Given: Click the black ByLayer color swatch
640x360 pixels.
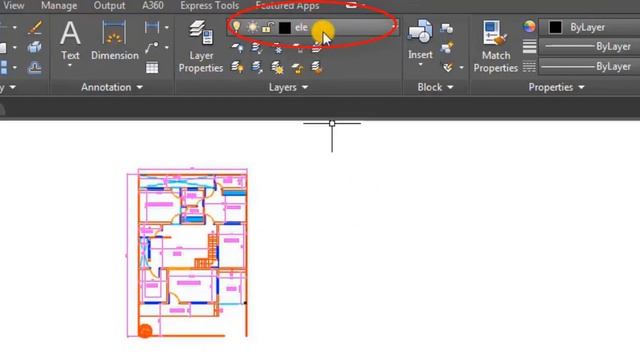Looking at the screenshot, I should pyautogui.click(x=555, y=27).
